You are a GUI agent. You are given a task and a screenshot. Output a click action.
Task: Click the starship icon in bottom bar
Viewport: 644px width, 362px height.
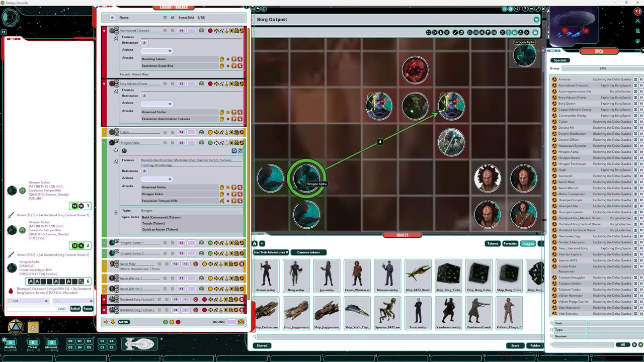click(140, 344)
